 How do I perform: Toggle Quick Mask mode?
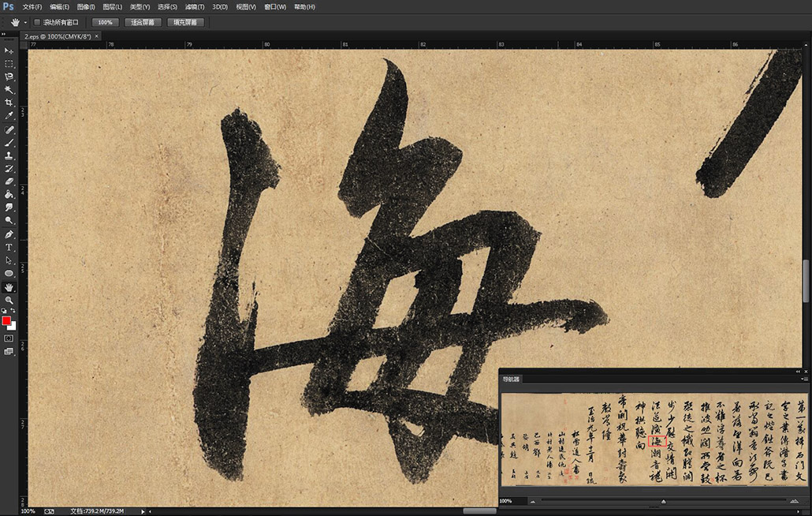[9, 338]
